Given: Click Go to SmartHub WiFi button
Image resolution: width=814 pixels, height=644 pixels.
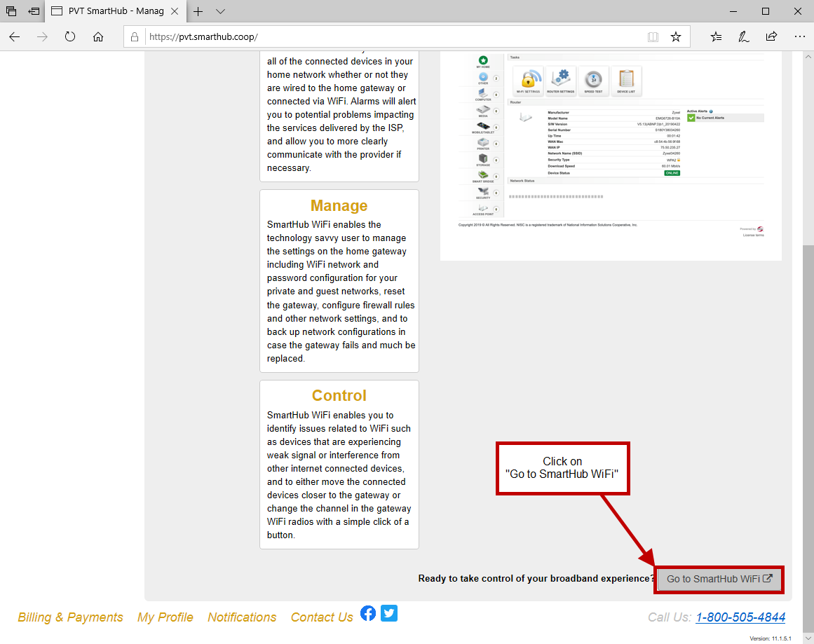Looking at the screenshot, I should click(x=719, y=579).
